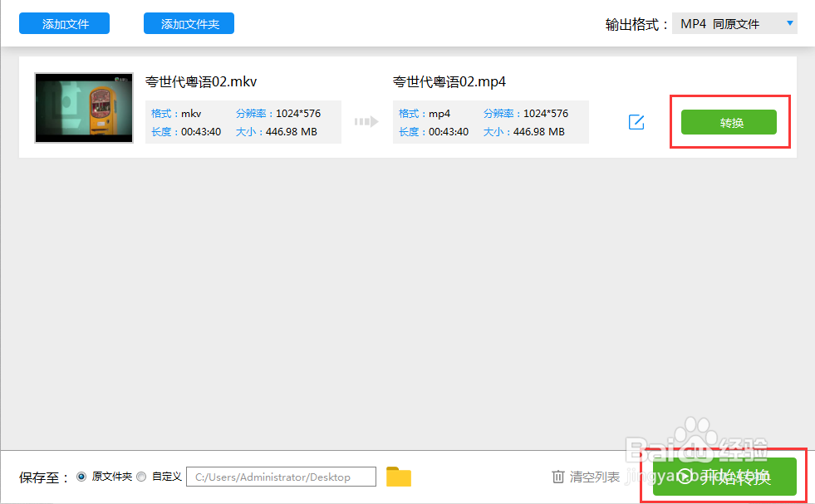
Task: Click the trash icon next to 清空列表
Action: 559,477
